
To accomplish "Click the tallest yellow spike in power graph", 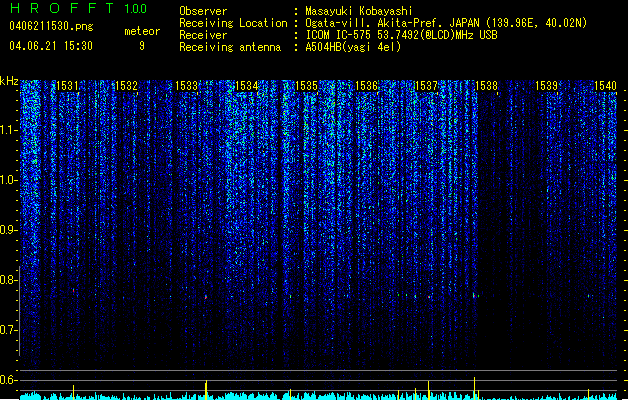I will (475, 388).
